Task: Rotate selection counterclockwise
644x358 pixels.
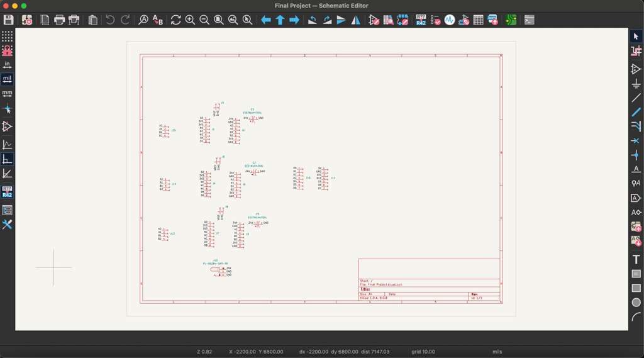Action: [x=312, y=20]
